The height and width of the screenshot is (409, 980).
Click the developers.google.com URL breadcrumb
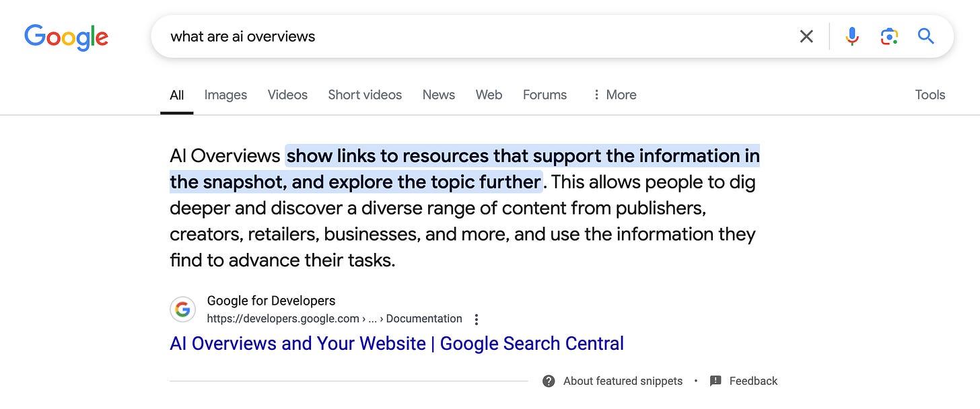click(335, 319)
